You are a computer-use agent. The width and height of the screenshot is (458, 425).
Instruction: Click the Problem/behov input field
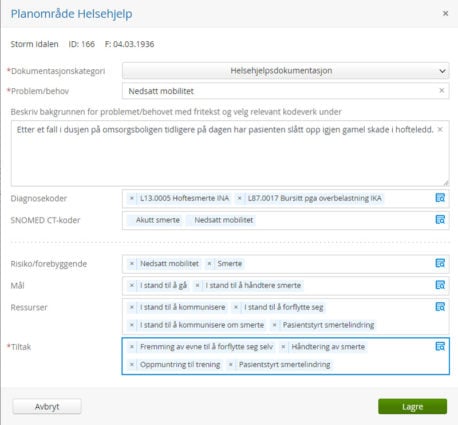point(286,91)
